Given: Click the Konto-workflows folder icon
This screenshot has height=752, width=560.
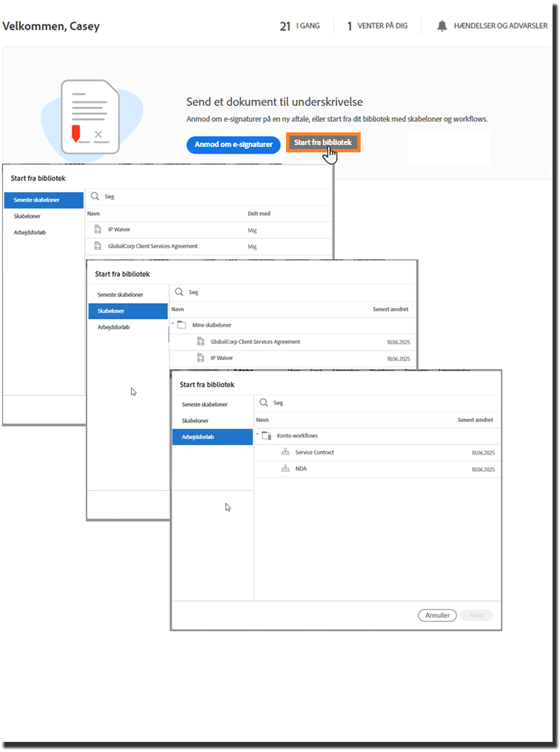Looking at the screenshot, I should click(267, 436).
